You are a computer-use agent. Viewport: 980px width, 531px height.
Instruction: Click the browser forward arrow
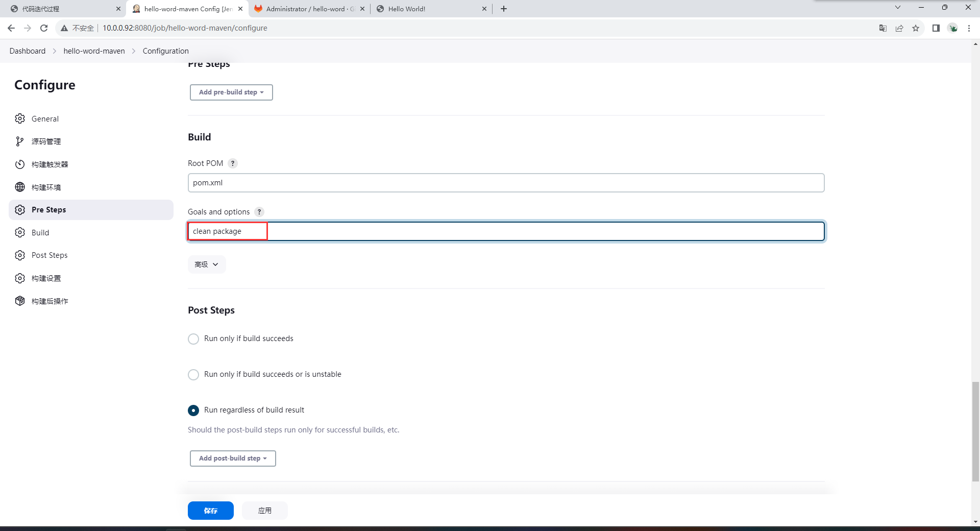click(28, 28)
